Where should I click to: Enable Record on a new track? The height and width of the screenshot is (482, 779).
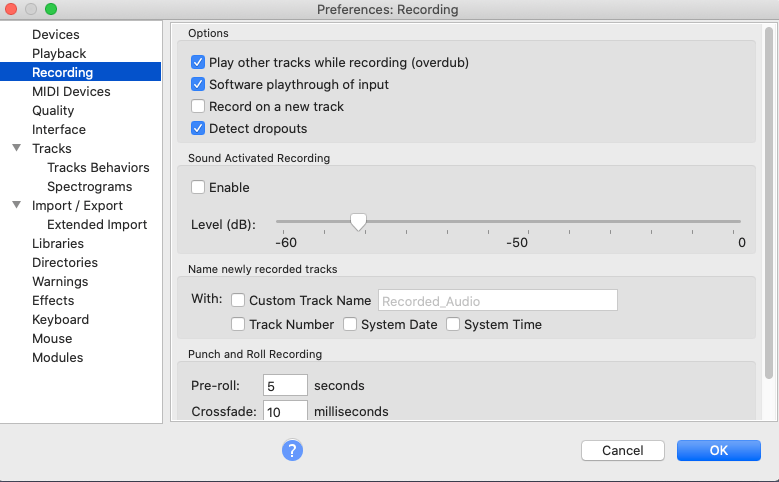pyautogui.click(x=198, y=106)
